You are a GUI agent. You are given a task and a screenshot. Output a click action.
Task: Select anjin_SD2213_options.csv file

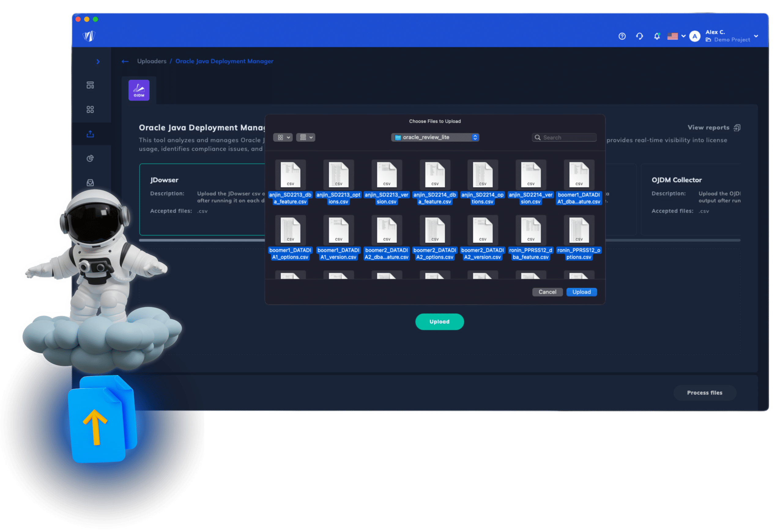[x=338, y=183]
